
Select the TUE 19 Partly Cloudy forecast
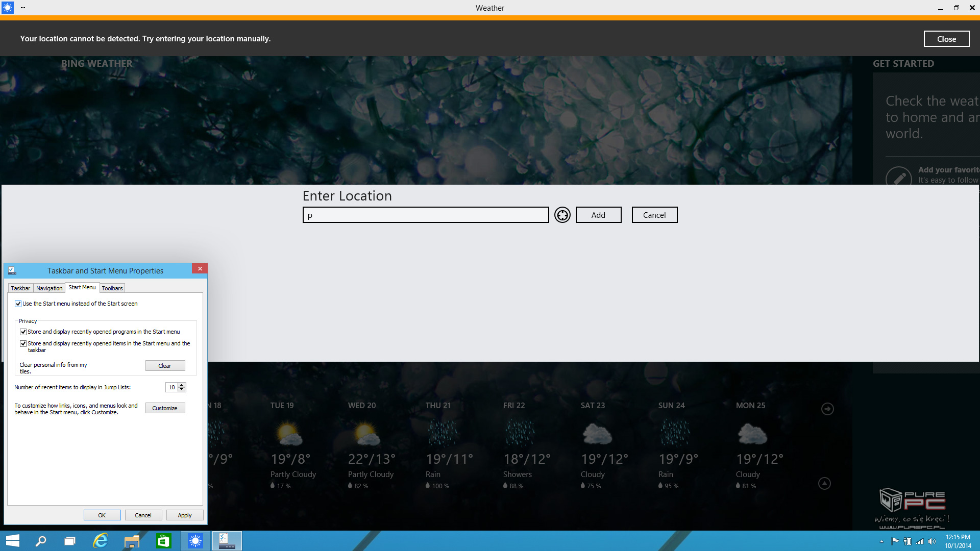pyautogui.click(x=293, y=446)
